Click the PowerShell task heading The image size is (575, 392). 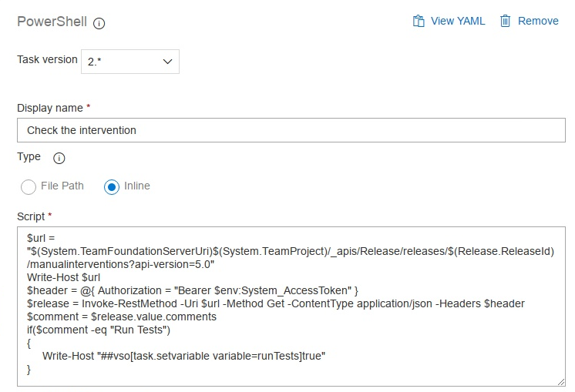tap(52, 22)
